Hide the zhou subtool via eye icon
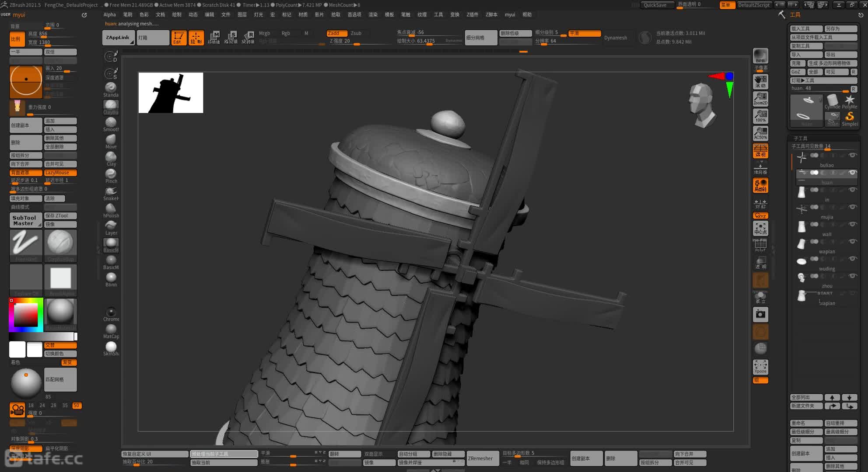The width and height of the screenshot is (868, 472). click(x=852, y=276)
